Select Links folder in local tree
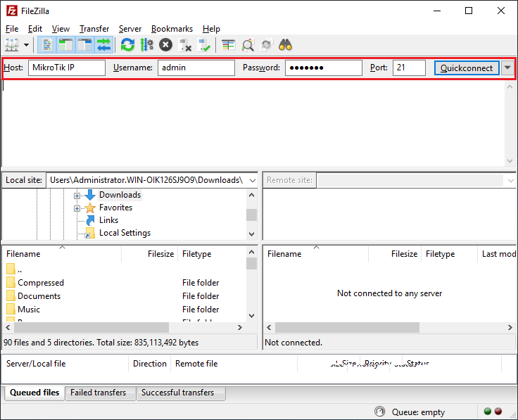Viewport: 518px width, 420px height. coord(108,220)
